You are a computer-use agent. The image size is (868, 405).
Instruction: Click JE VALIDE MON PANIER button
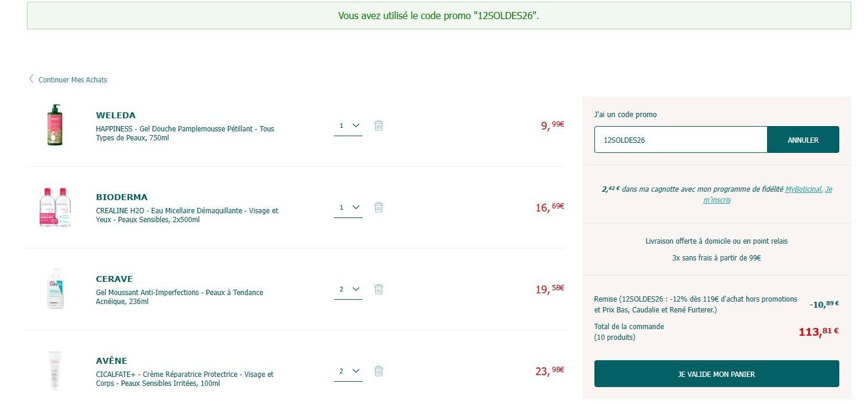(716, 374)
